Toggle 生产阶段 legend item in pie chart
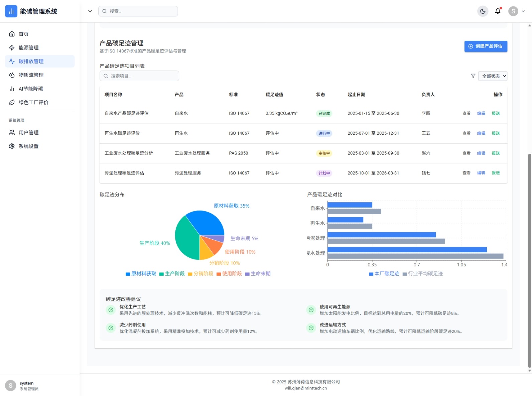The image size is (532, 396). click(x=172, y=274)
